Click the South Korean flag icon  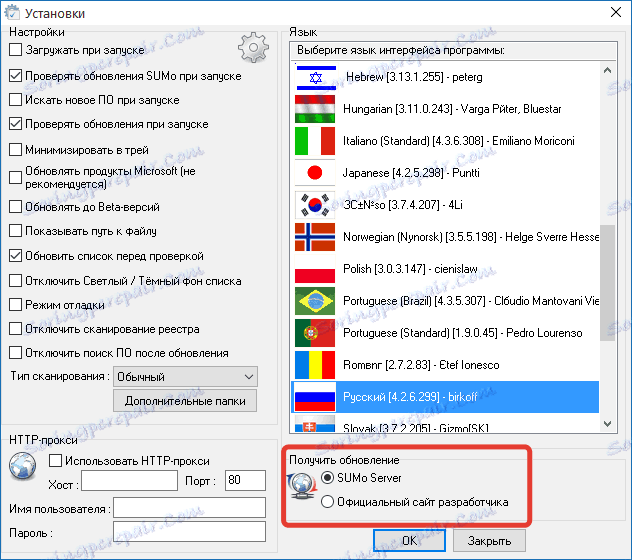[315, 205]
